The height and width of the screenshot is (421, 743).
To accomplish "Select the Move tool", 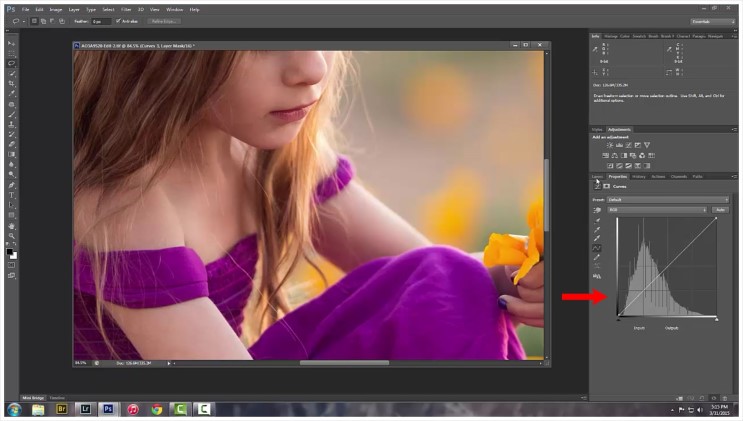I will pyautogui.click(x=12, y=44).
